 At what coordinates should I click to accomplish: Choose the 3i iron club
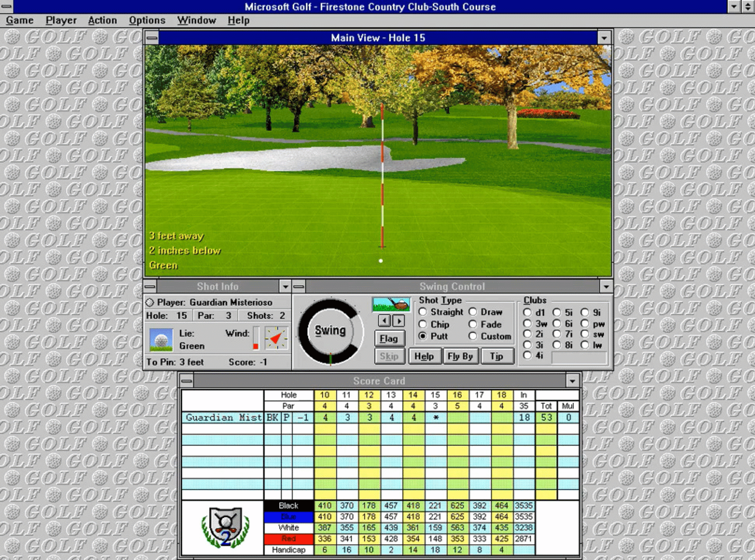(533, 345)
